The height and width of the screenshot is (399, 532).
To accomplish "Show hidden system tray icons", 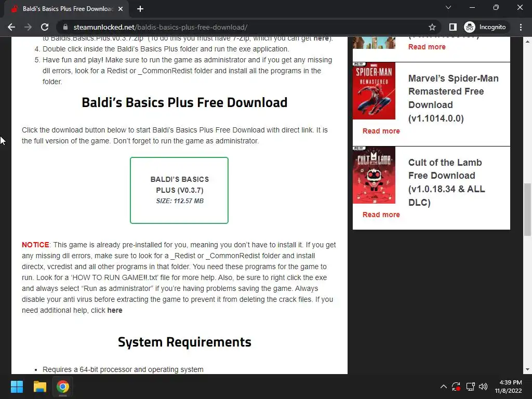I will point(444,387).
